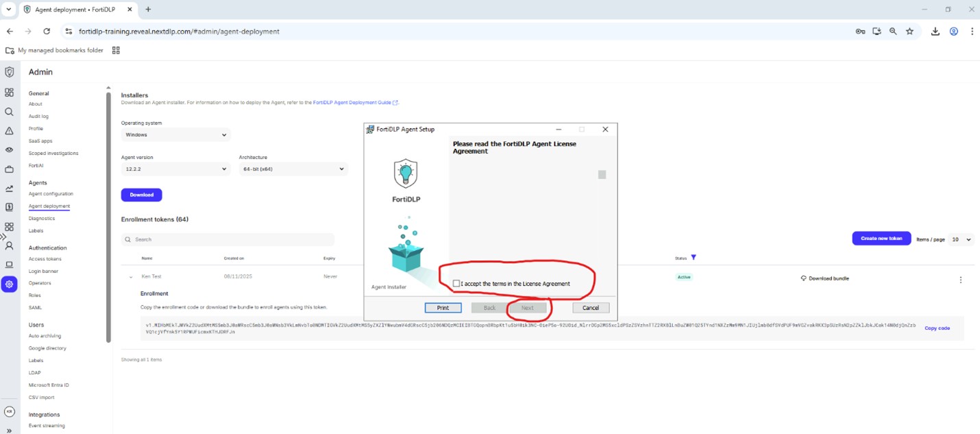Select the highlighted Admin gear icon
980x434 pixels.
9,284
